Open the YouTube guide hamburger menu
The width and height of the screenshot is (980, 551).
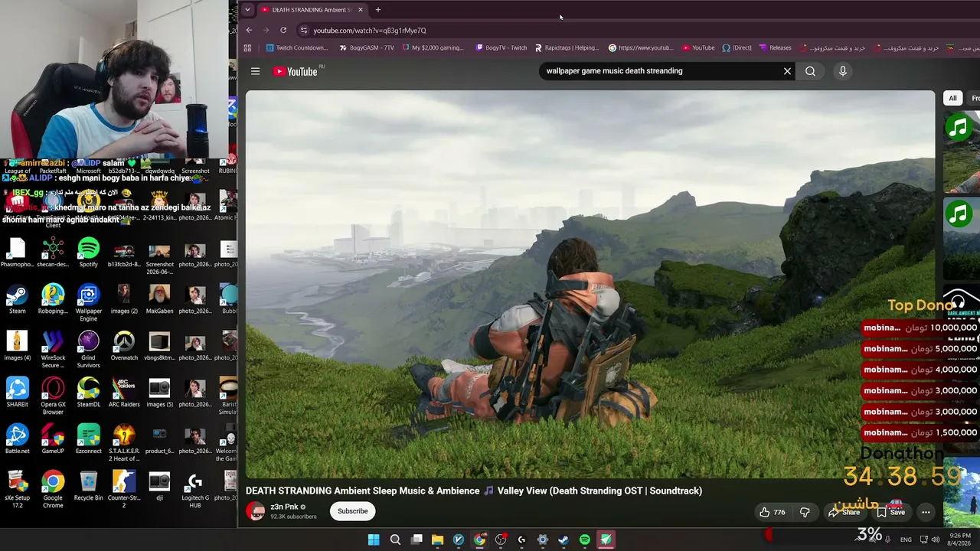click(x=256, y=71)
